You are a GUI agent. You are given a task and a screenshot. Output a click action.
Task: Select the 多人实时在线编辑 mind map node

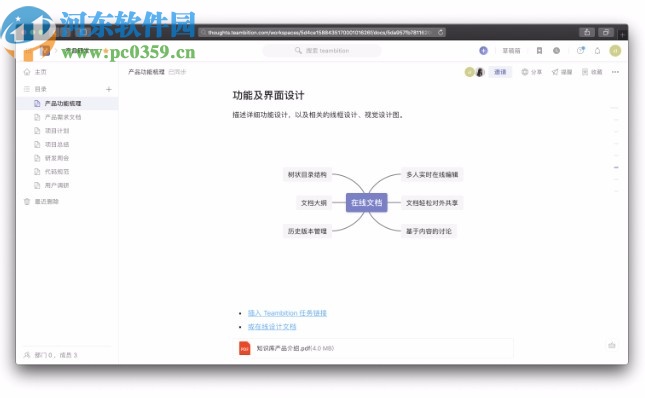[x=432, y=174]
